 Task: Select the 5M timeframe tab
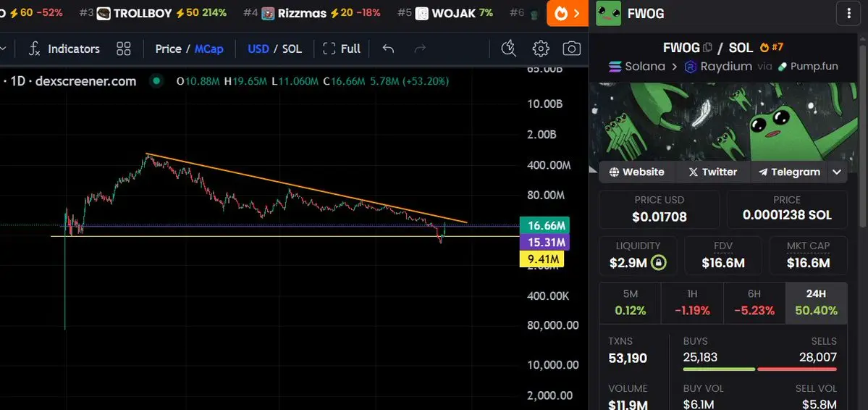[x=630, y=303]
